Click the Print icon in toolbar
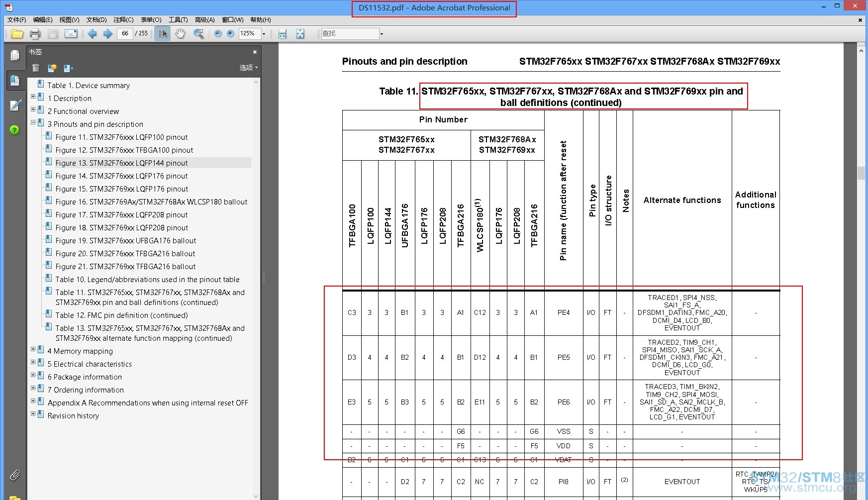The image size is (868, 500). pos(35,34)
